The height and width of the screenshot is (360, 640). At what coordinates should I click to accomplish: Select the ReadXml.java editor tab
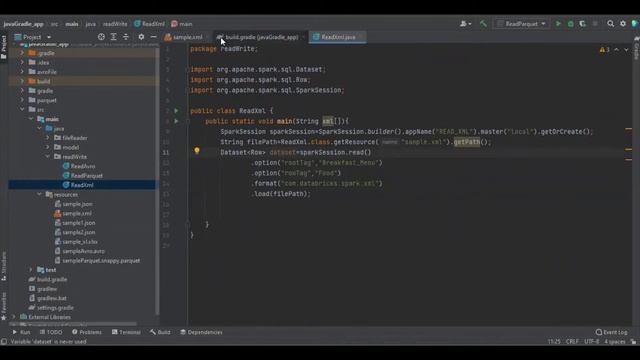pyautogui.click(x=338, y=37)
